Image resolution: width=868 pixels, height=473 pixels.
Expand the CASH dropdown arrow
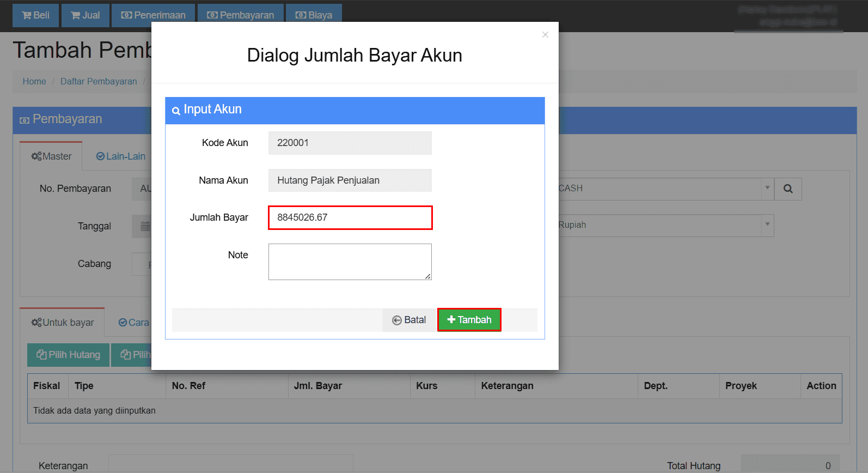[x=767, y=188]
